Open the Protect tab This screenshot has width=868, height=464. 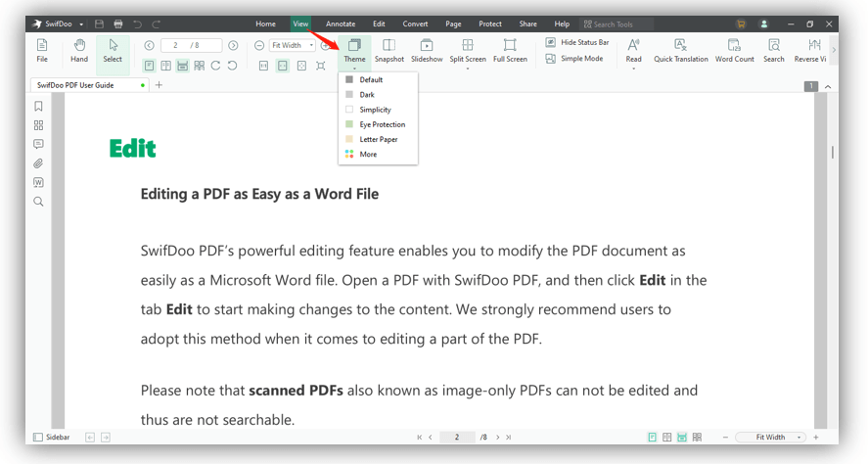(x=490, y=23)
